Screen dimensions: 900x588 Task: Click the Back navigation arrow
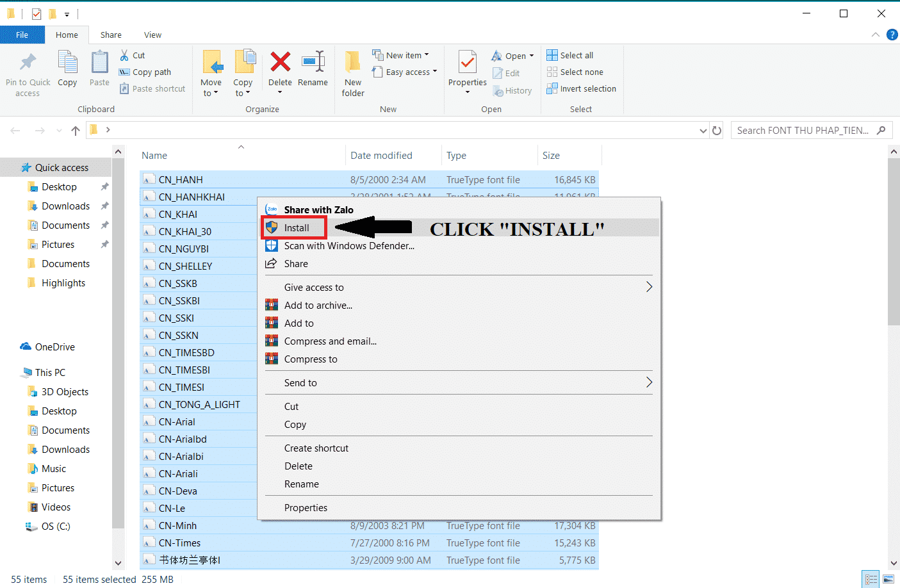[15, 131]
